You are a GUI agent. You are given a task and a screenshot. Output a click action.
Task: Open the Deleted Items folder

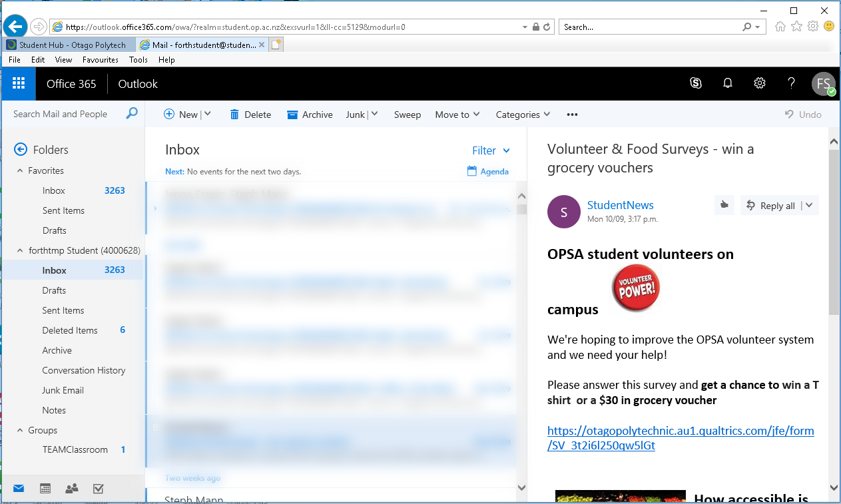tap(70, 330)
